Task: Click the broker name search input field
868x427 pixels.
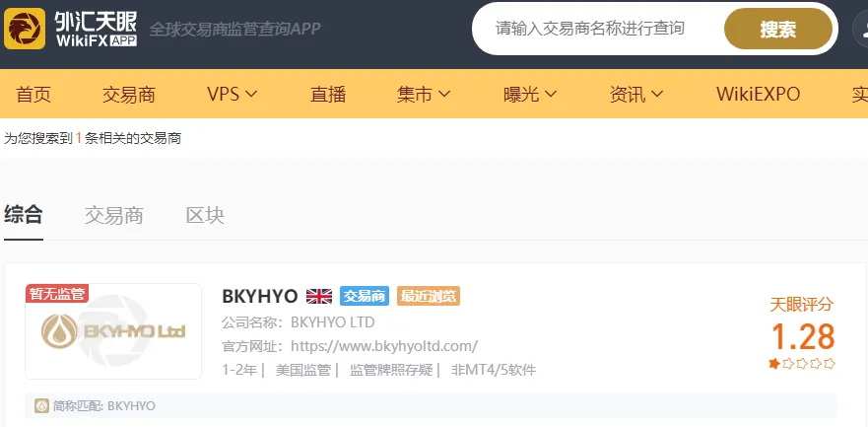Action: (x=598, y=29)
